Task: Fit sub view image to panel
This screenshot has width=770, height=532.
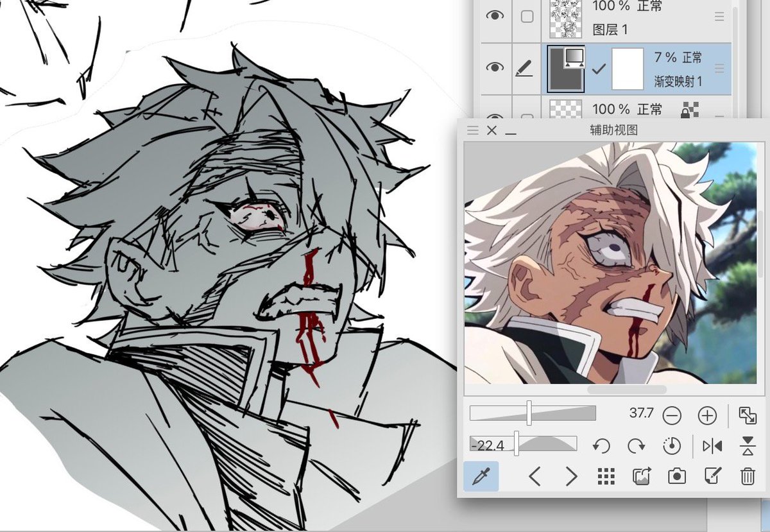Action: click(x=748, y=415)
